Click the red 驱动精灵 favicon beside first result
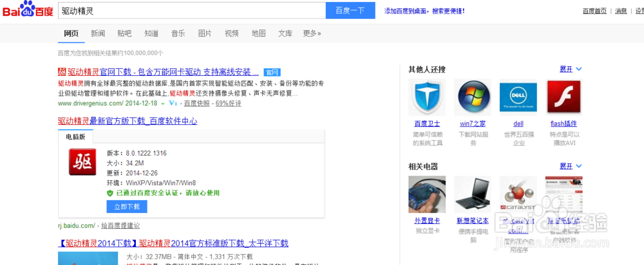644x265 pixels. 62,72
